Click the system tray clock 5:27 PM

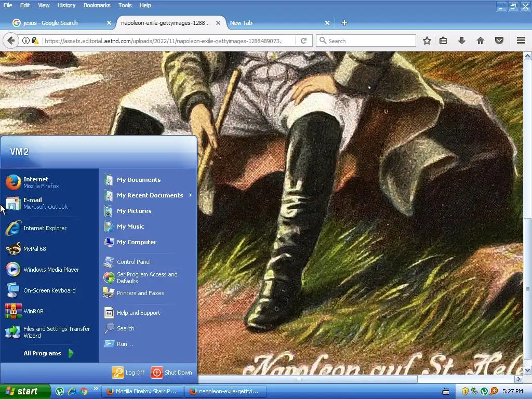pos(513,391)
